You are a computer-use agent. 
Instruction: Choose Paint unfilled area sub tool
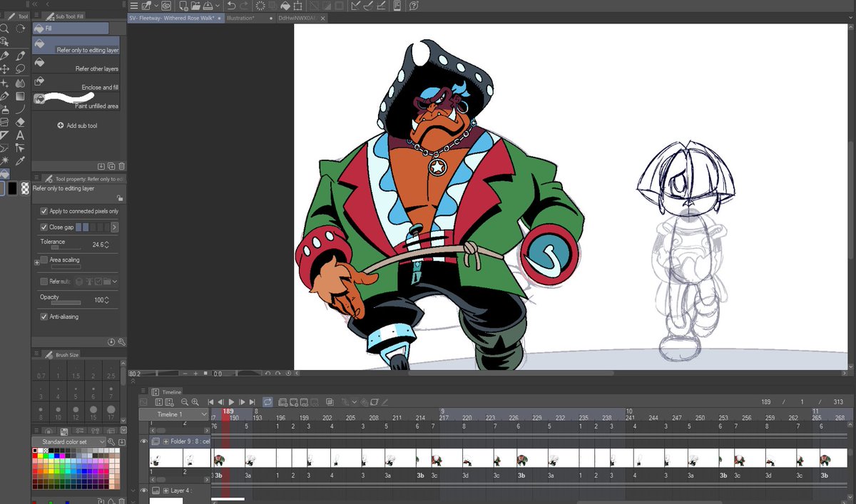coord(76,101)
